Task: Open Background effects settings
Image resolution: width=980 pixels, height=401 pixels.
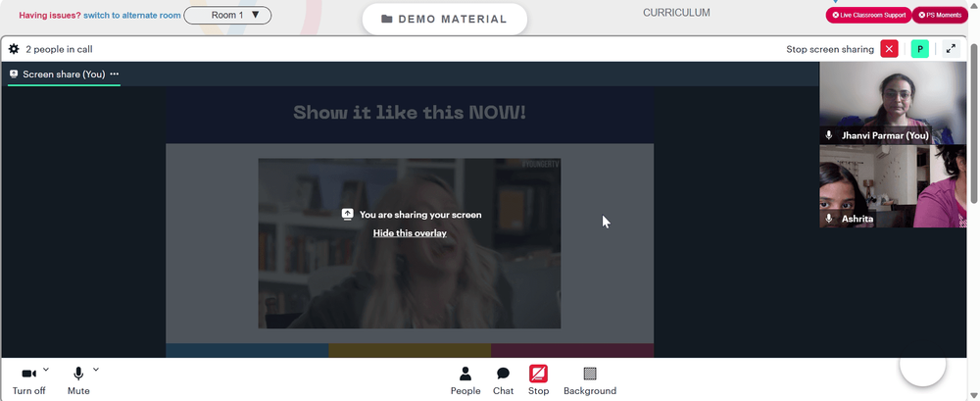Action: point(589,381)
